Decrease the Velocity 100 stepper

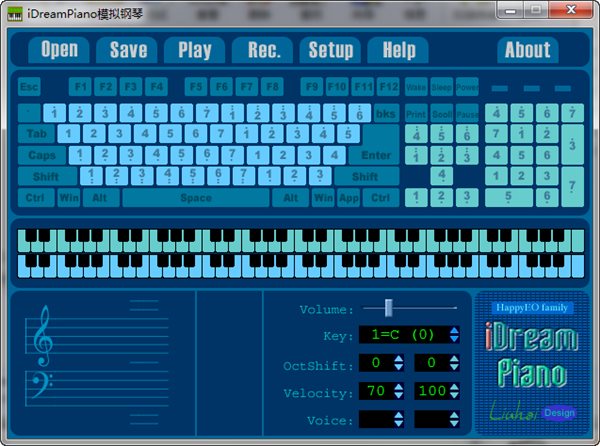click(x=454, y=395)
